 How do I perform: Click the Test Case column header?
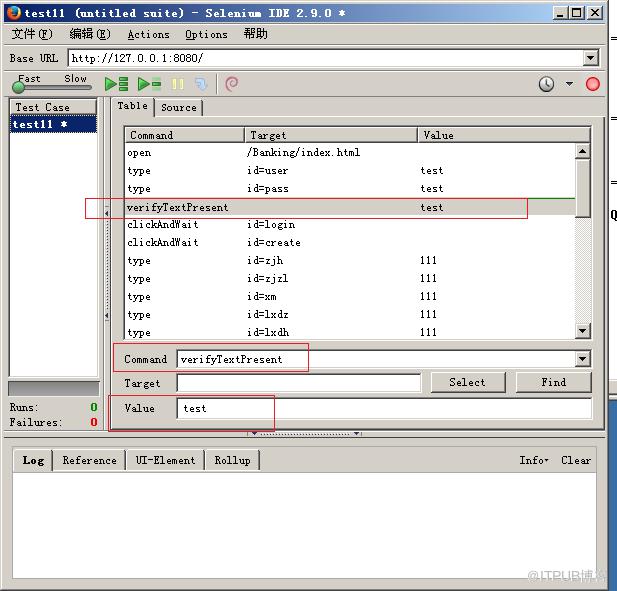(x=53, y=107)
